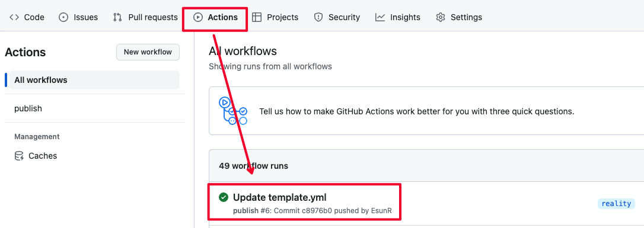
Task: Click the reality branch label
Action: coord(616,203)
